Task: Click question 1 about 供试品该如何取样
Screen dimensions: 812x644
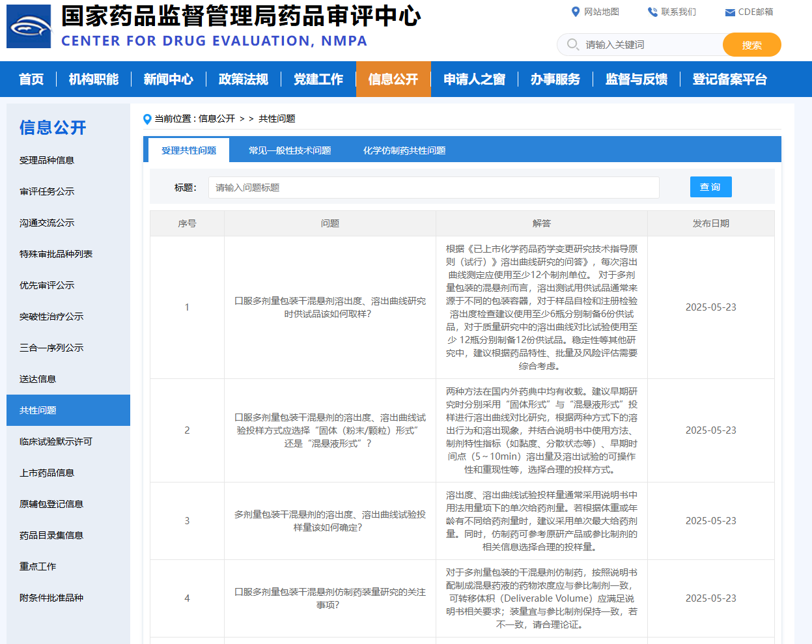Action: pos(330,307)
